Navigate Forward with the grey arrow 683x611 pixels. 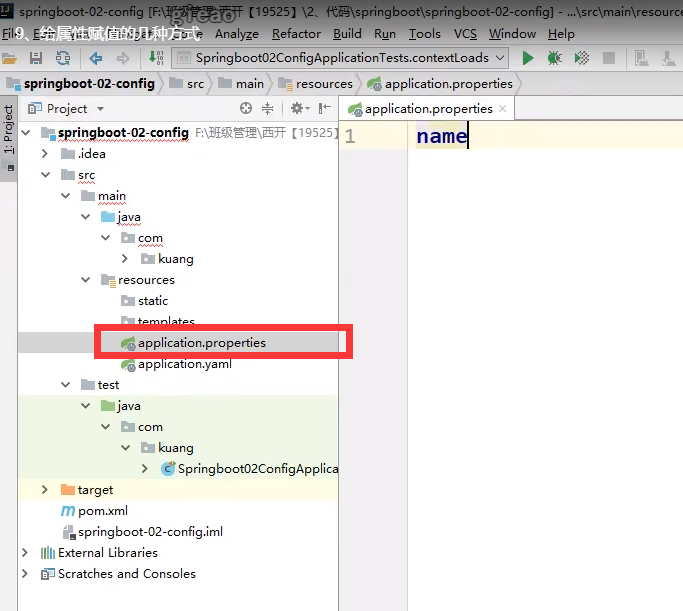coord(123,58)
